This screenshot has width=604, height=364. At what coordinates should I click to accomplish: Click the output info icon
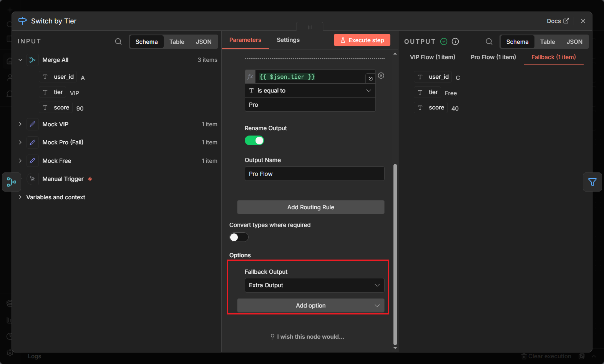455,41
